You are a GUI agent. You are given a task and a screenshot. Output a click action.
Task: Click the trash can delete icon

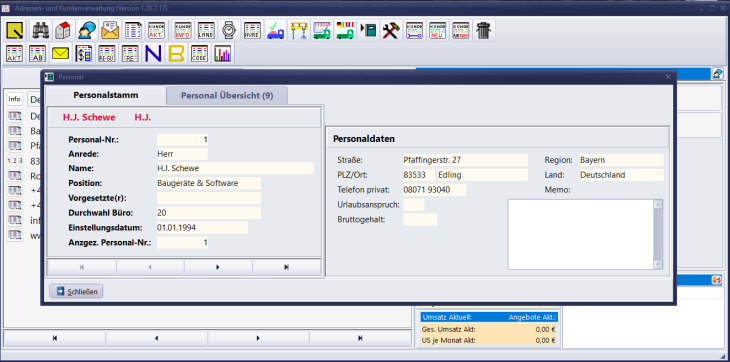tap(484, 30)
